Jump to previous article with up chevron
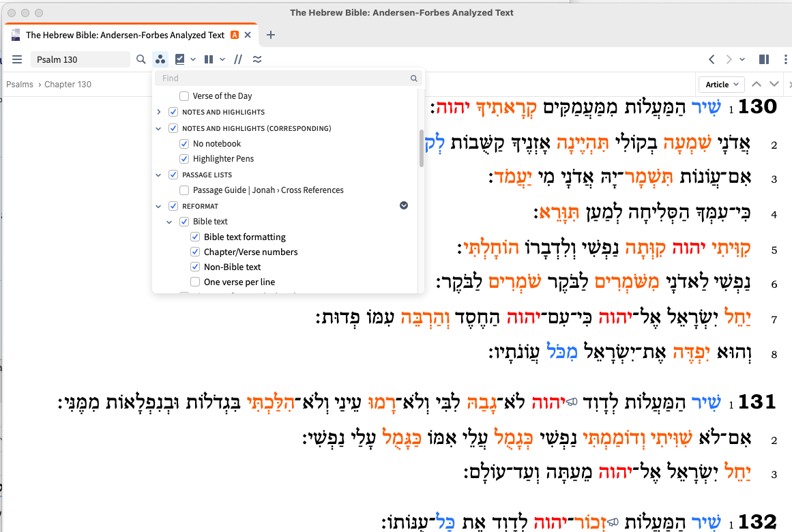Viewport: 792px width, 532px height. point(756,84)
